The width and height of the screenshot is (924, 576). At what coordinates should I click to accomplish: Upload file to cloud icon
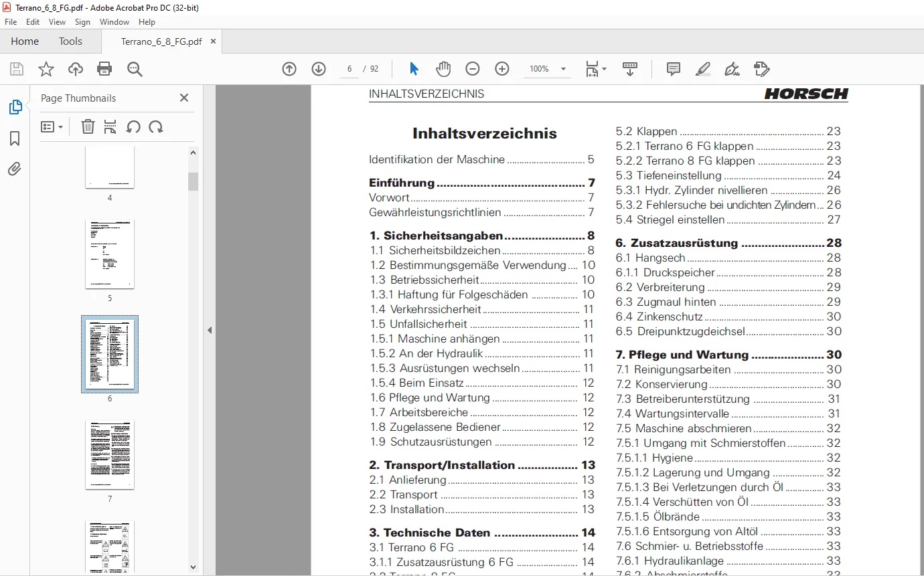[x=76, y=69]
